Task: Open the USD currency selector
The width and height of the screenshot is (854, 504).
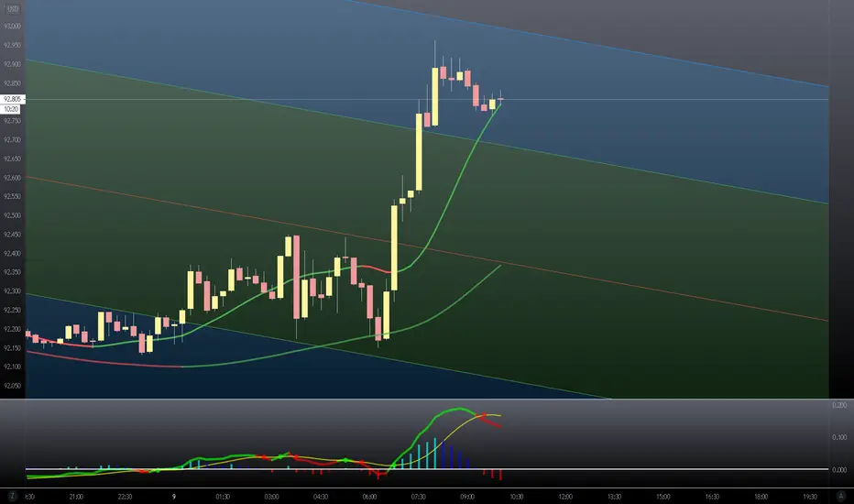Action: pyautogui.click(x=12, y=9)
